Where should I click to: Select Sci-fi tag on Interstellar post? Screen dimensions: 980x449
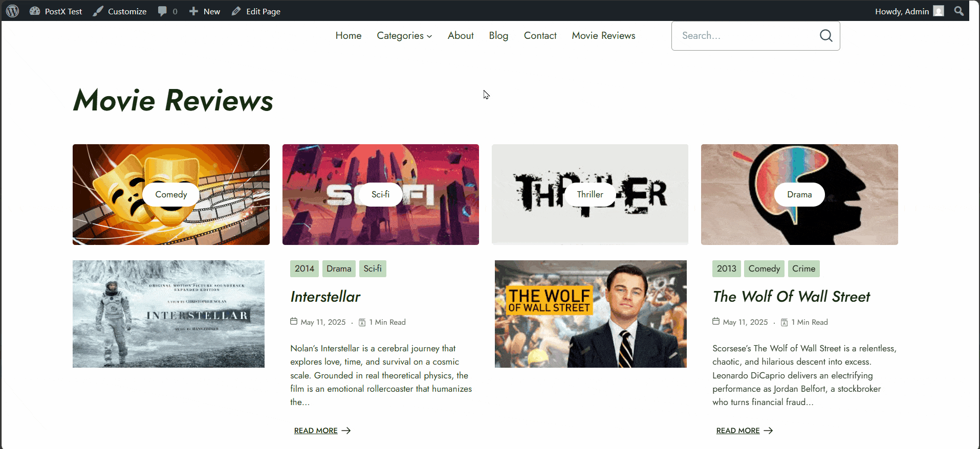[x=373, y=268]
